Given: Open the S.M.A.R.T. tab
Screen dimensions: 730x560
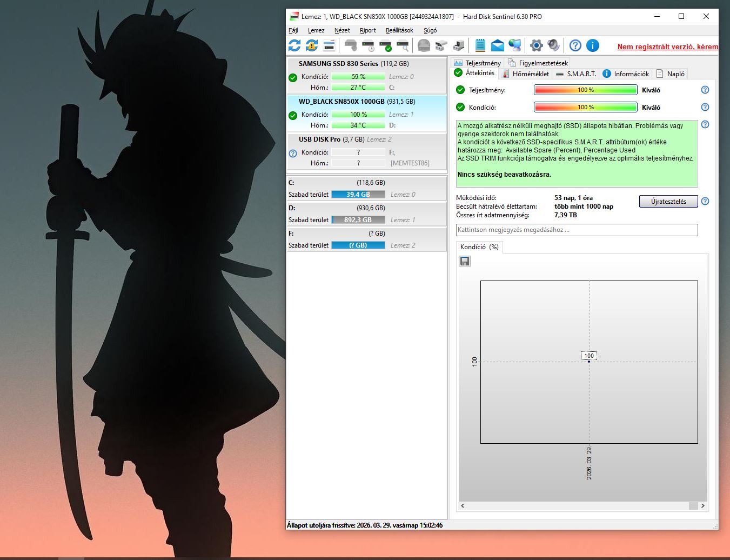Looking at the screenshot, I should coord(576,74).
